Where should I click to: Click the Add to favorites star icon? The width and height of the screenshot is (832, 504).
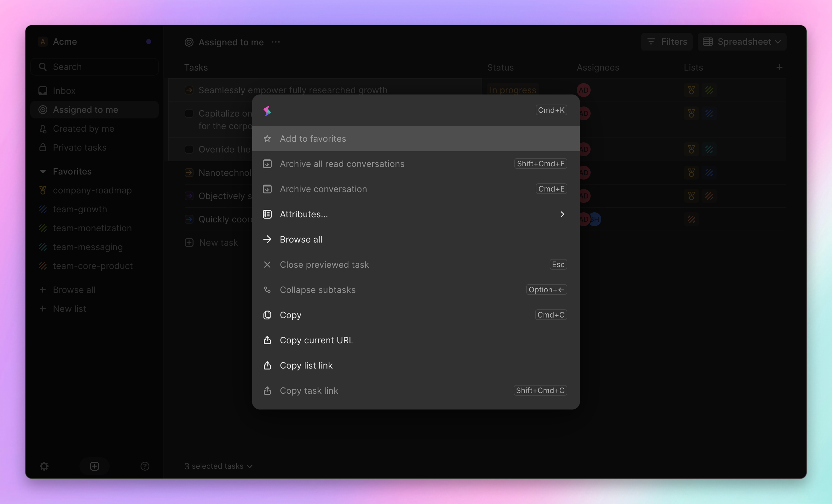pyautogui.click(x=267, y=139)
